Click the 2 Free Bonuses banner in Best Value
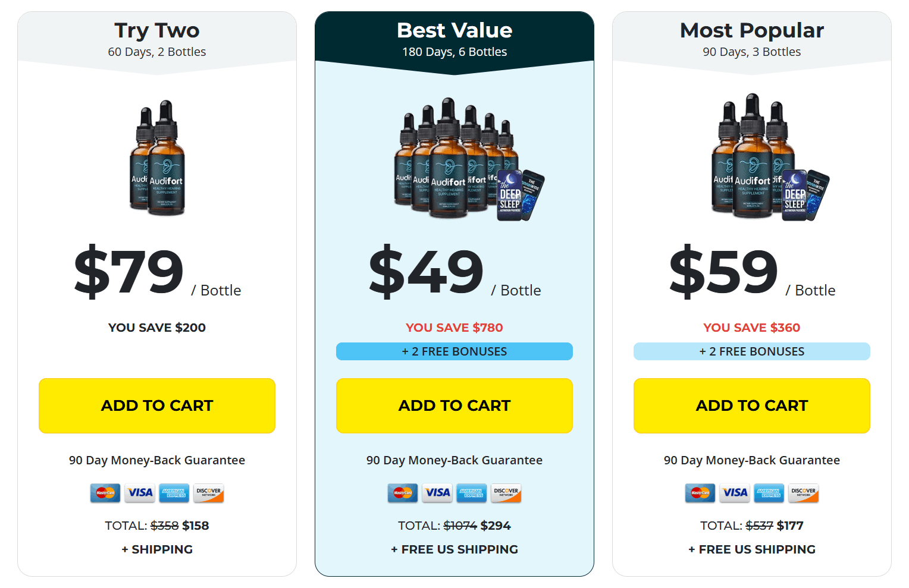 [x=454, y=351]
